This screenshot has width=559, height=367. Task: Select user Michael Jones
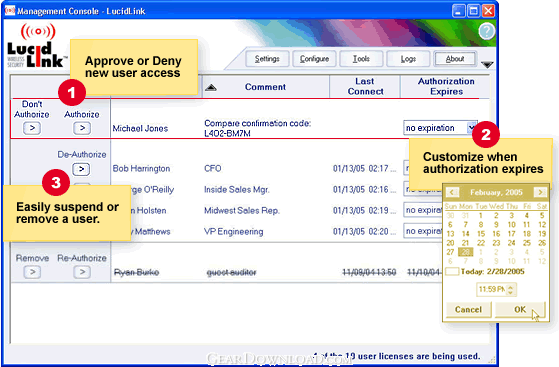[x=140, y=128]
